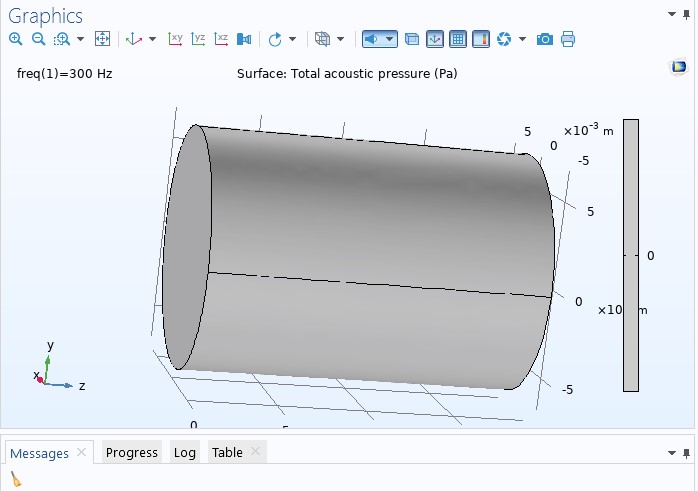The width and height of the screenshot is (698, 491).
Task: Click the Zoom Out magnifier icon
Action: tap(38, 39)
